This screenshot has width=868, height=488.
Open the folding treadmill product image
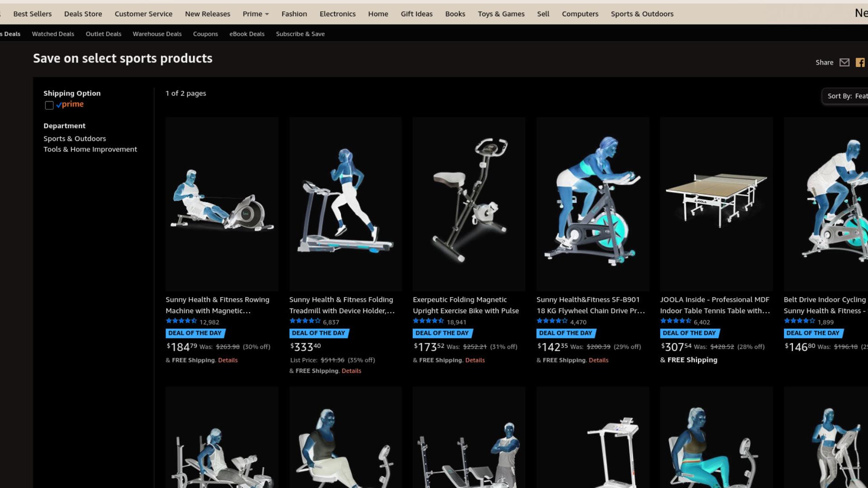(345, 204)
